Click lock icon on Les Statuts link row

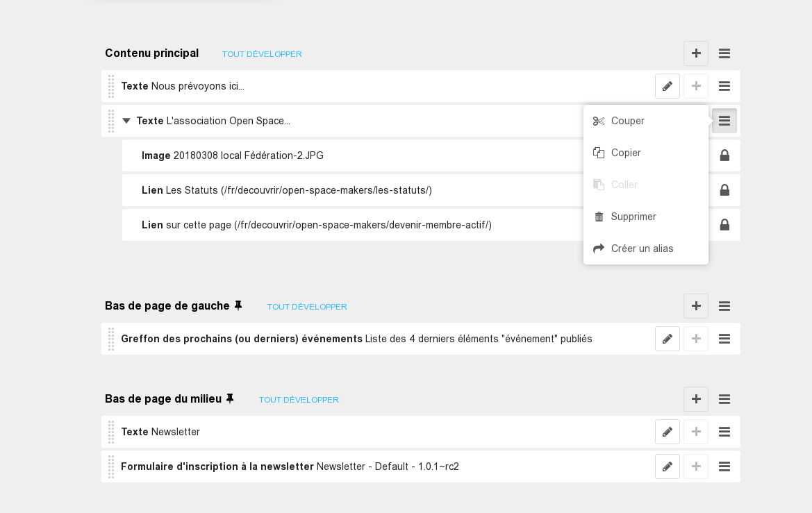[724, 190]
